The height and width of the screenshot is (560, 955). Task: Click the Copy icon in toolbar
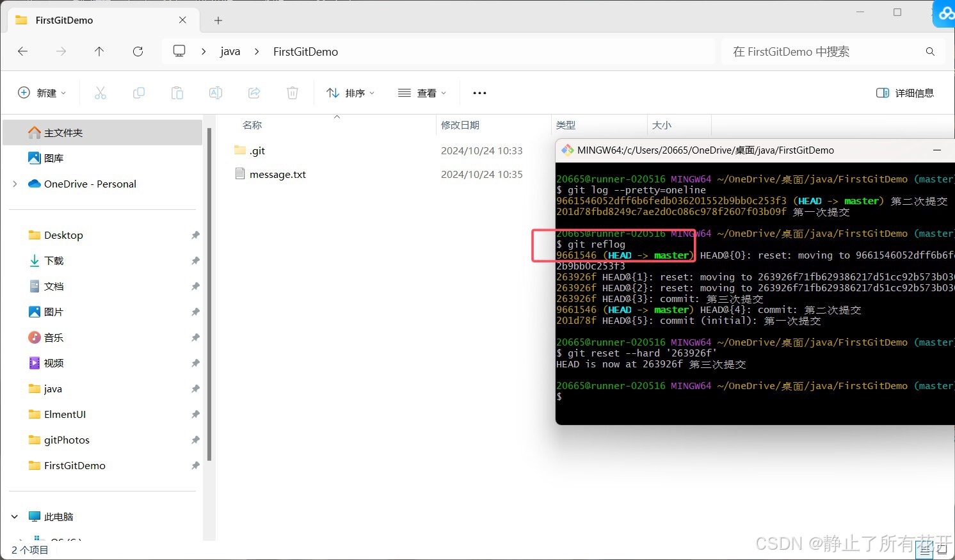point(139,93)
